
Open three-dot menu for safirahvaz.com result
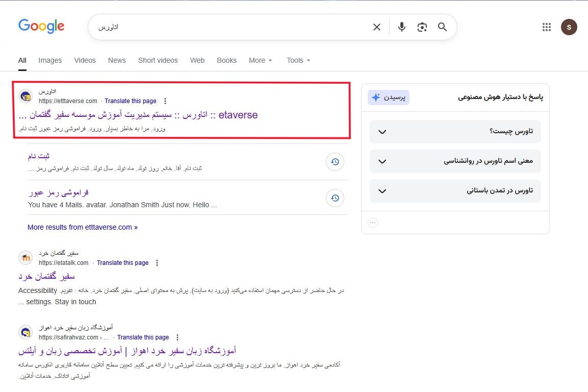click(x=177, y=337)
